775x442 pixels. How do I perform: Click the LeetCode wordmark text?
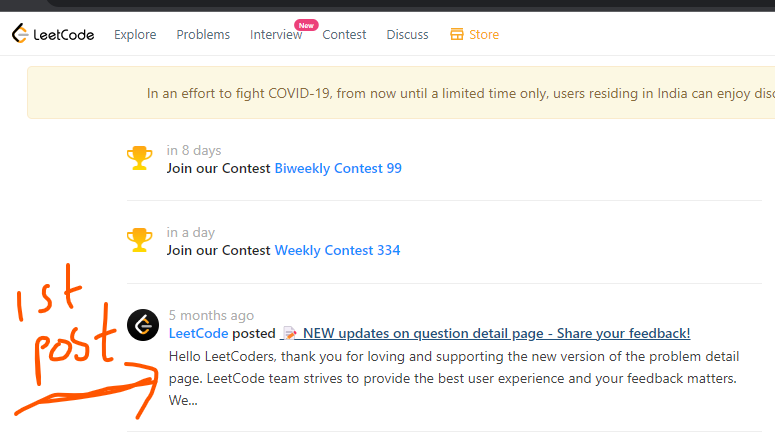tap(63, 35)
